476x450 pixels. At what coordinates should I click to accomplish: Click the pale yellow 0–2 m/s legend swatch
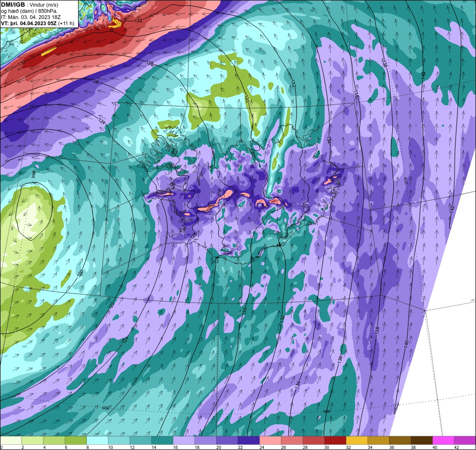(x=11, y=440)
